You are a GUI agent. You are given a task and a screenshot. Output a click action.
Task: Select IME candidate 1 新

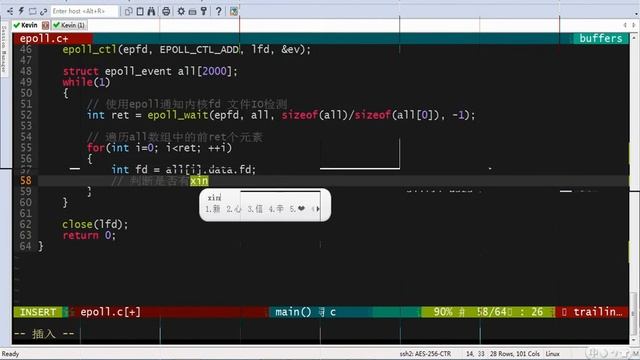click(213, 209)
